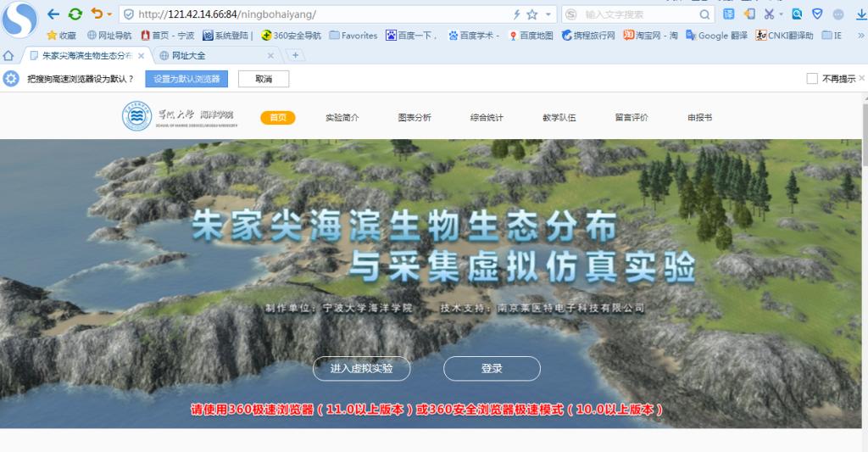Expand the address bar dropdown arrow

pos(548,14)
